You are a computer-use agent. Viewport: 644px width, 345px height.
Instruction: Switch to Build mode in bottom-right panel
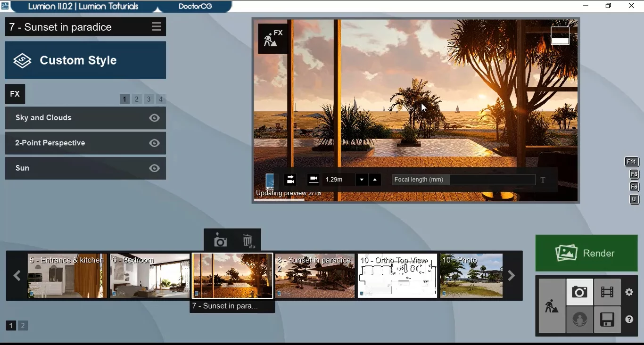[552, 306]
